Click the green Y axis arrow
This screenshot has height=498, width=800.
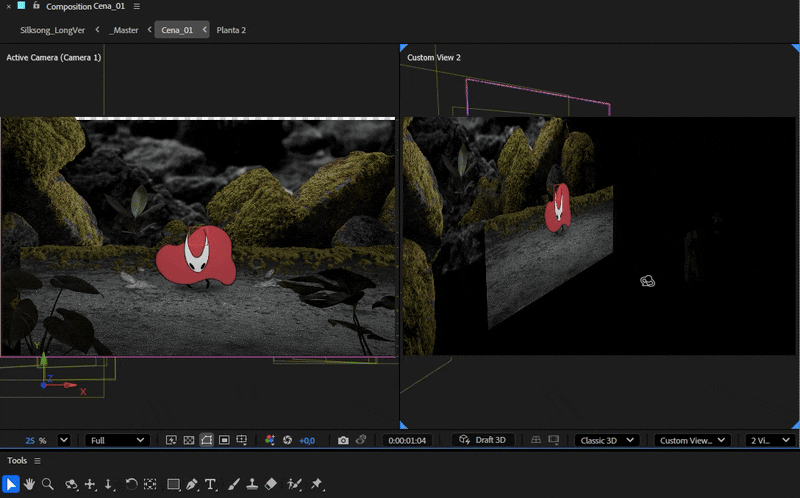(44, 360)
